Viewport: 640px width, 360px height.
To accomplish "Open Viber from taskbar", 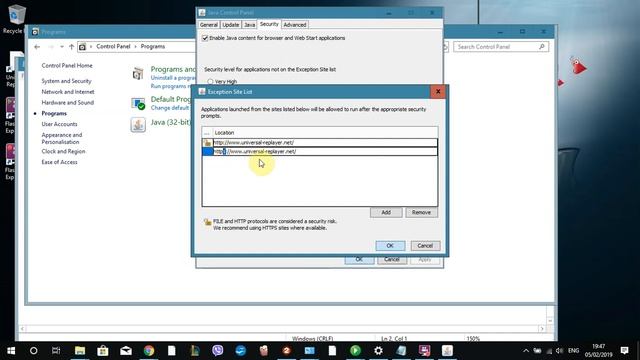I will click(218, 351).
